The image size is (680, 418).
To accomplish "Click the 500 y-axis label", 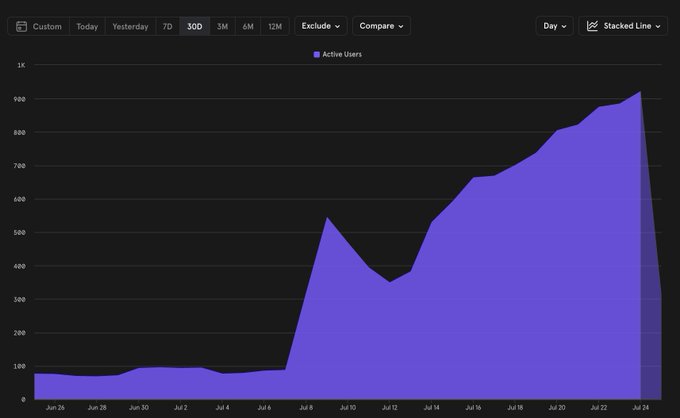I will 20,233.
